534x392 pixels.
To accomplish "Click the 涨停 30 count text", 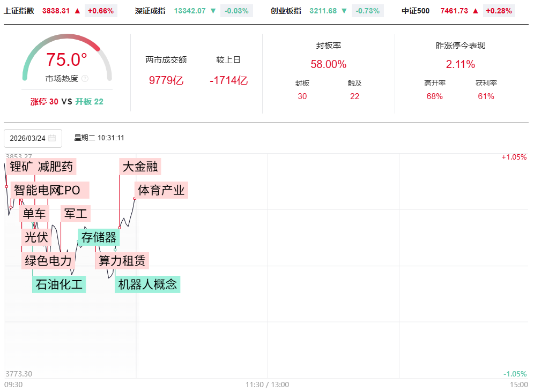I will click(44, 102).
